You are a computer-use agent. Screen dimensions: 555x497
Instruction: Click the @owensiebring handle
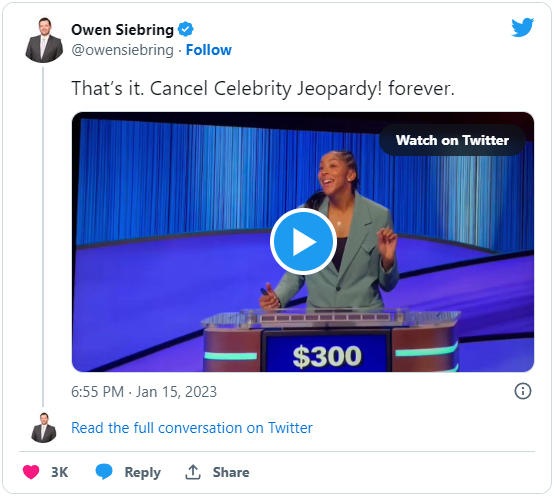point(122,50)
